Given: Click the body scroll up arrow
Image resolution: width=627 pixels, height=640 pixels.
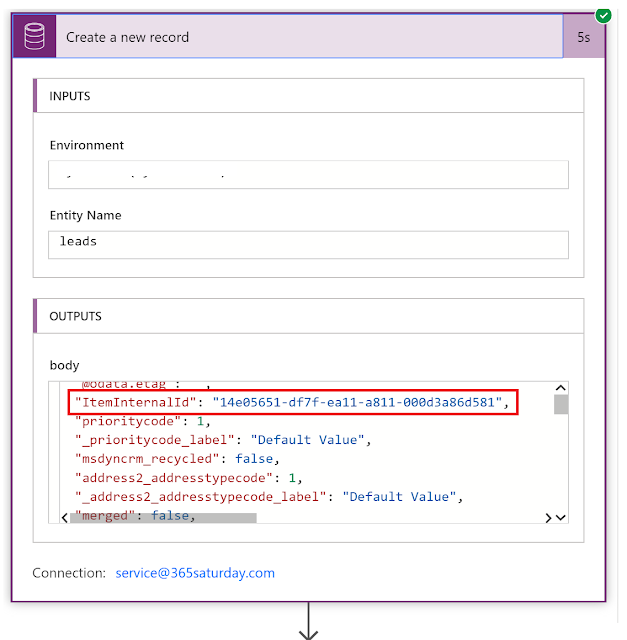Looking at the screenshot, I should coord(560,388).
